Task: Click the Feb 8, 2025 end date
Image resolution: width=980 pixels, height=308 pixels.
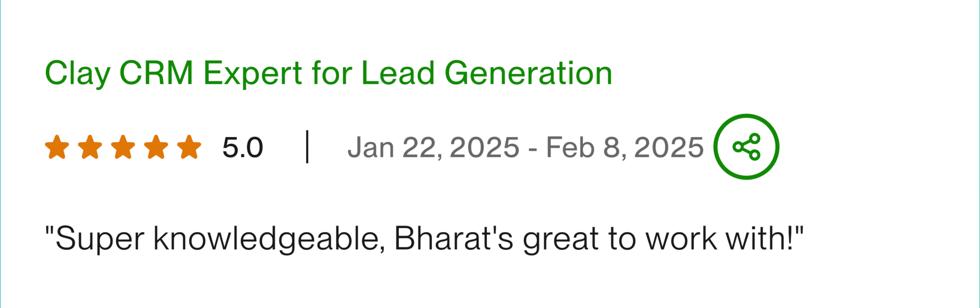Action: [625, 147]
